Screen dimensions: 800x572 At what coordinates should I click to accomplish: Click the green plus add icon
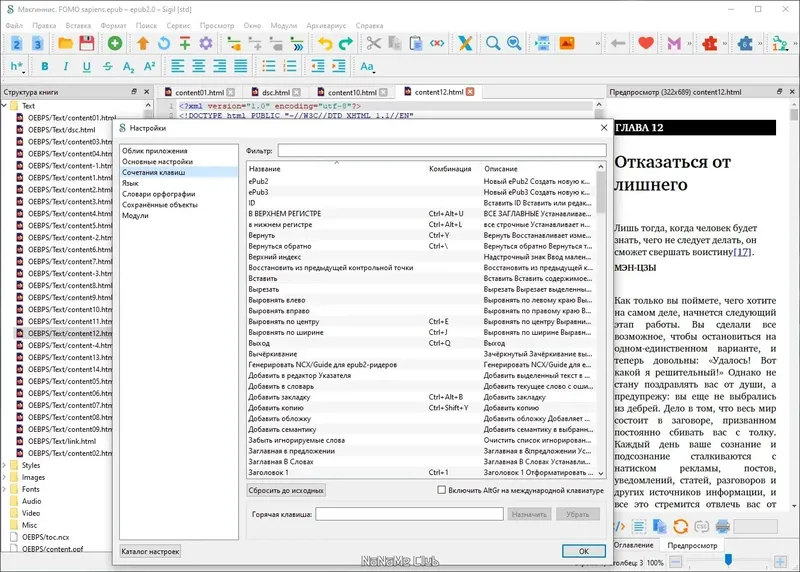point(115,44)
